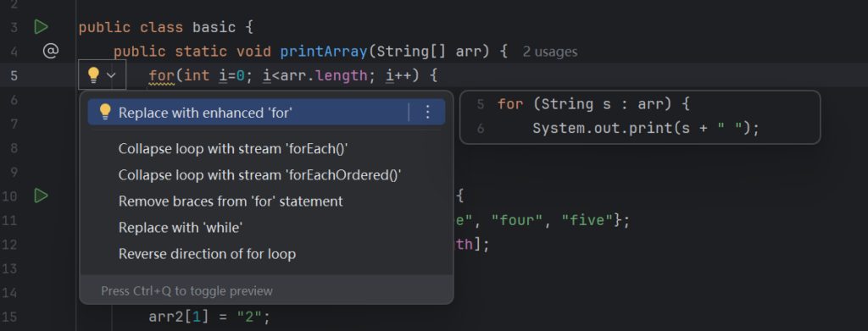Select Reverse direction of for loop
868x331 pixels.
click(207, 254)
